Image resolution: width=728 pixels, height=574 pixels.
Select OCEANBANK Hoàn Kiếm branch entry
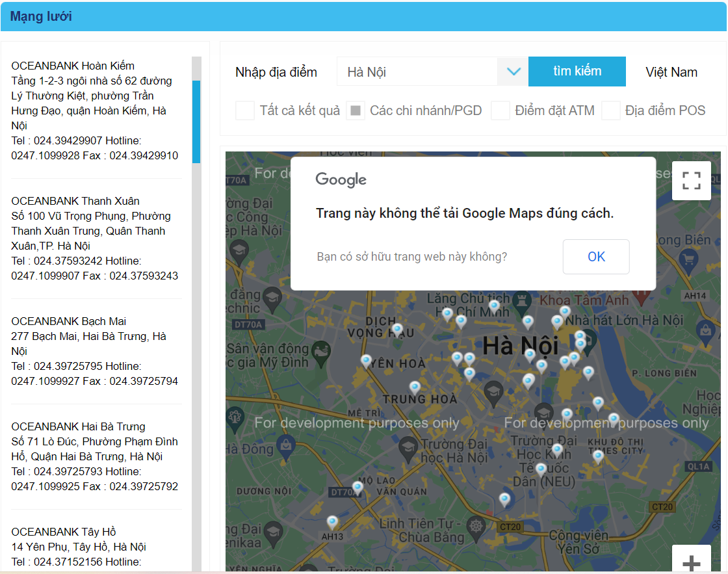coord(95,111)
